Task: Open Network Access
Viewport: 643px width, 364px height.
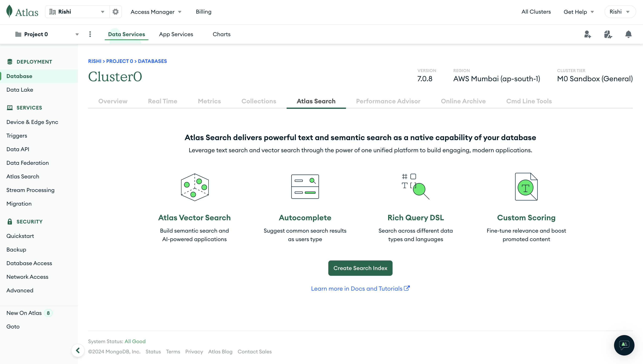Action: (27, 277)
